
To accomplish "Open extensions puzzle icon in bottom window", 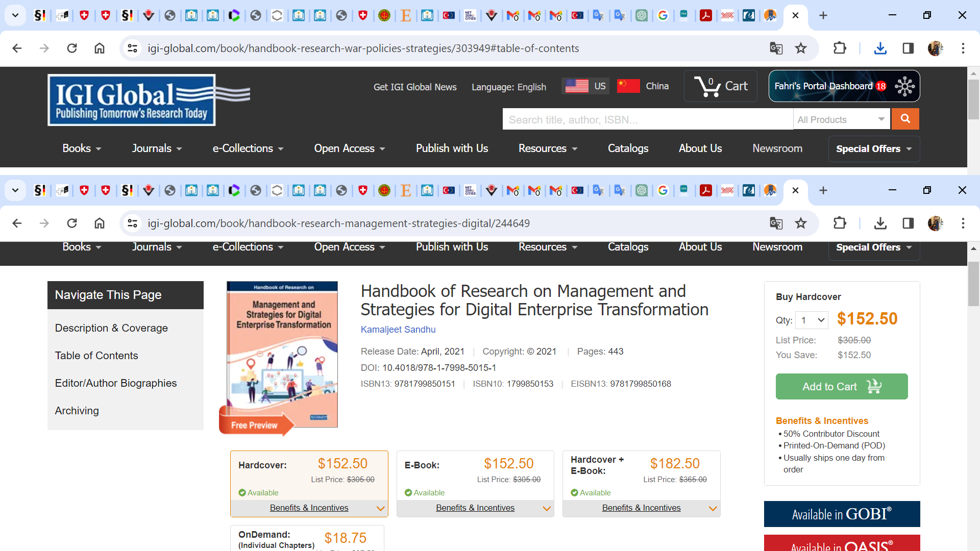I will pos(840,223).
